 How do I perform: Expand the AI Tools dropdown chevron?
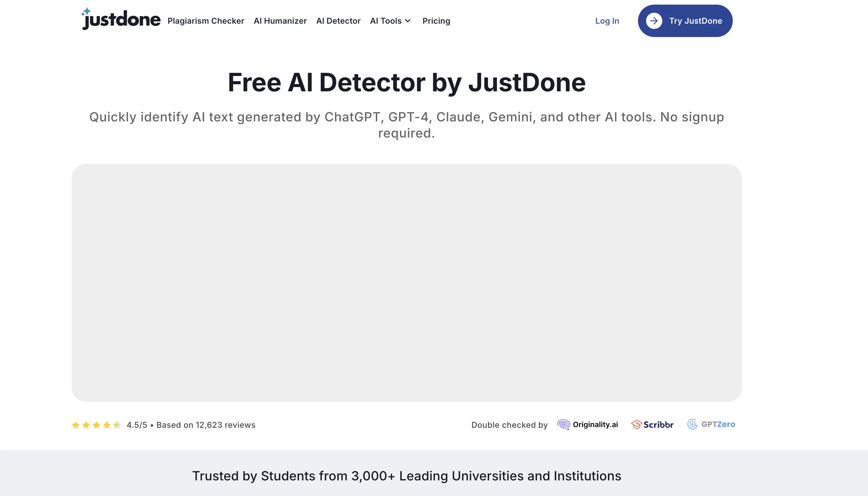click(408, 21)
